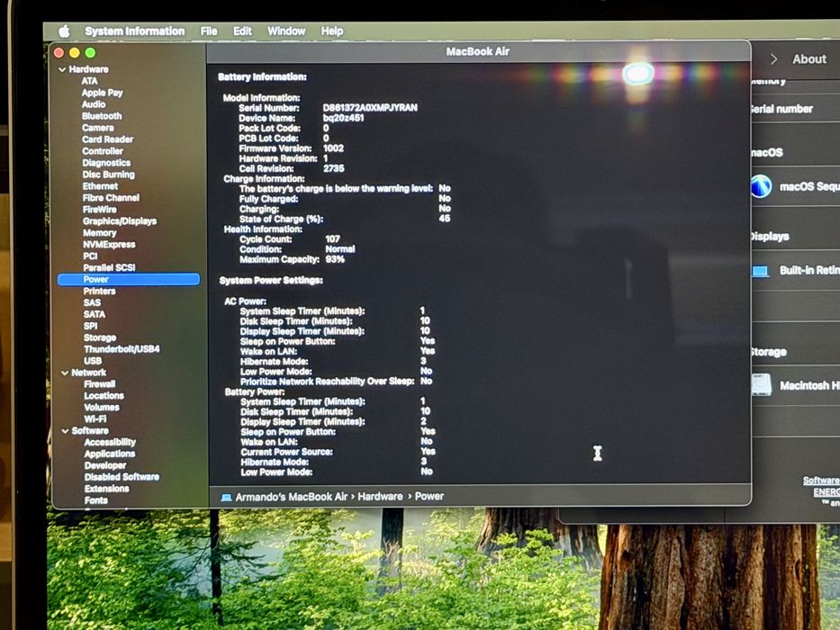840x630 pixels.
Task: Click the MacBook Air window title
Action: tap(478, 51)
